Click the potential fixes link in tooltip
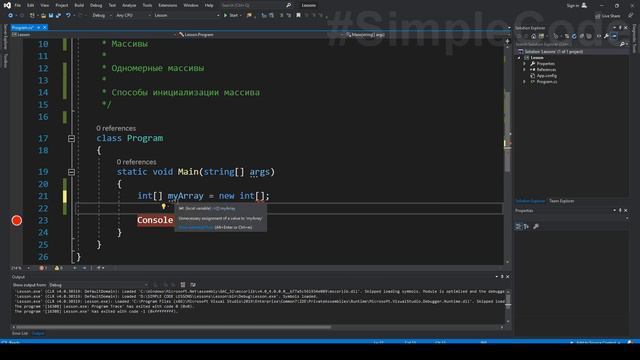This screenshot has width=640, height=360. tap(196, 227)
